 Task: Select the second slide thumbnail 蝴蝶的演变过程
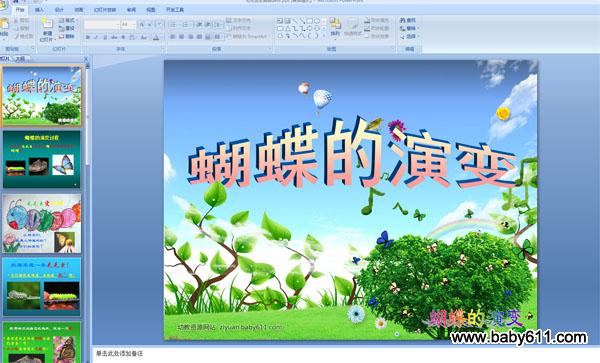click(42, 159)
